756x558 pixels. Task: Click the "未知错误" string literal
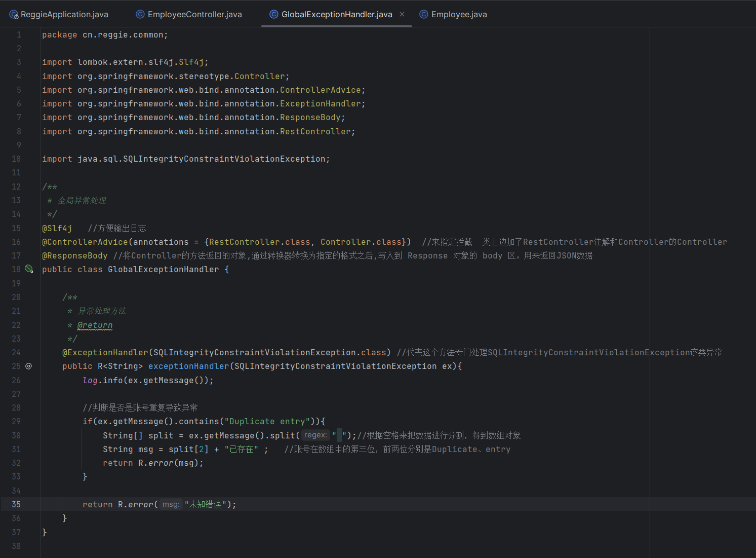coord(206,504)
